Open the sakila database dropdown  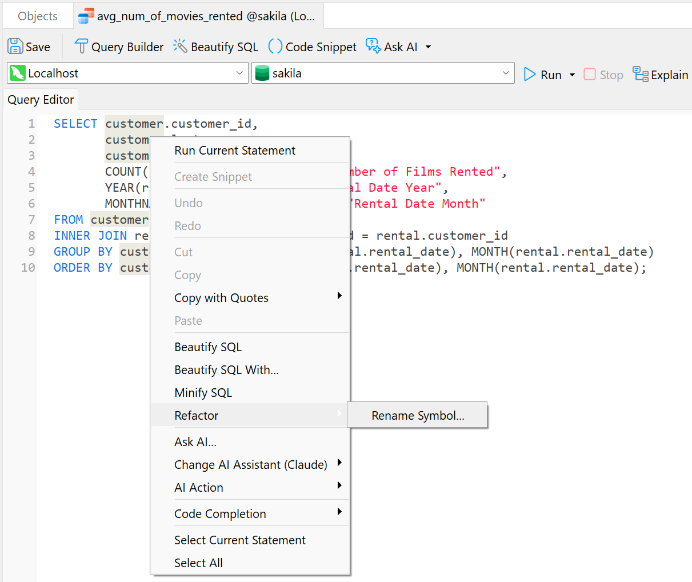pyautogui.click(x=383, y=73)
